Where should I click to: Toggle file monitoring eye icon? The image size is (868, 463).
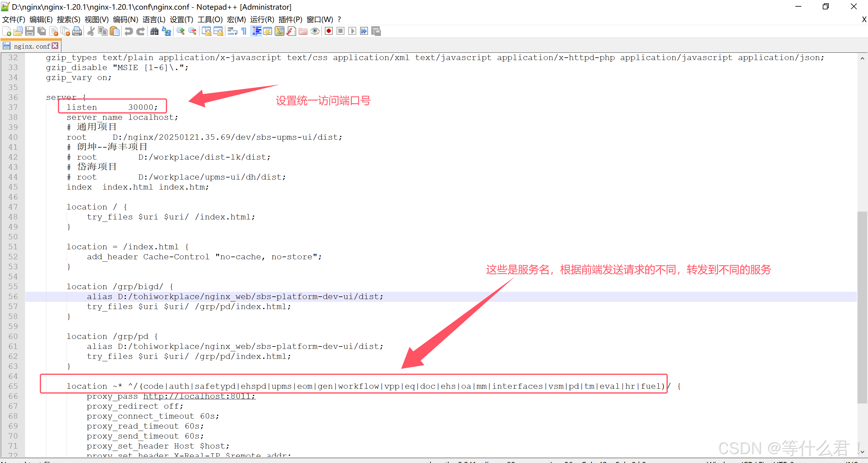coord(315,31)
